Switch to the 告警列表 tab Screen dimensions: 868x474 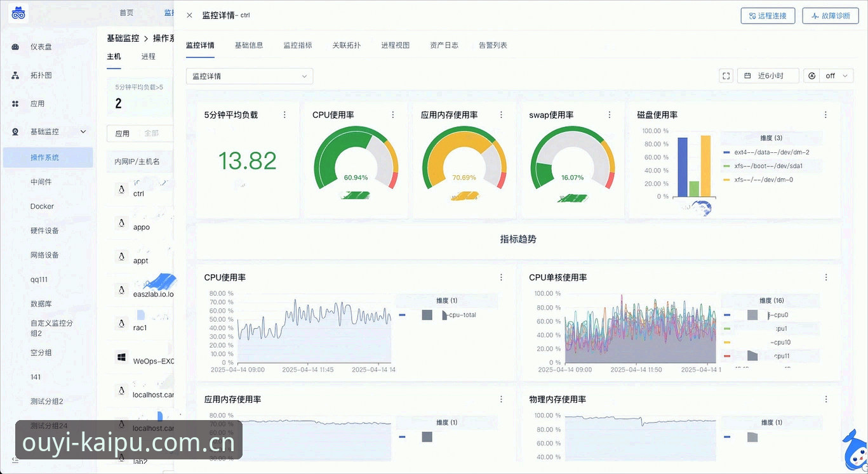click(493, 45)
